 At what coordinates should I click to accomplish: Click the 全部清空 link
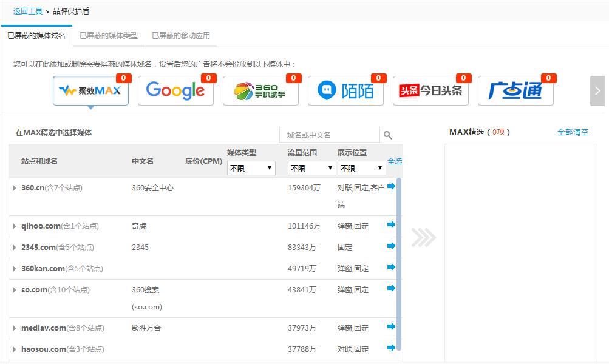pyautogui.click(x=573, y=132)
